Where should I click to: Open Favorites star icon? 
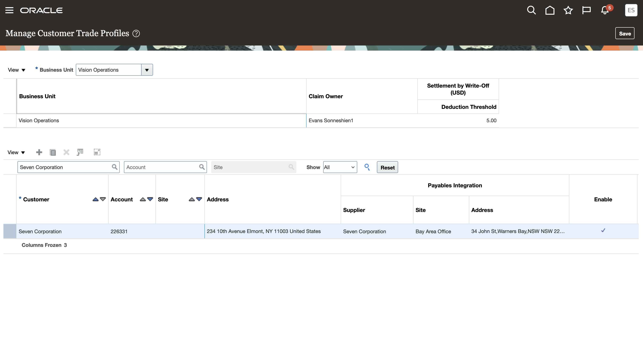coord(568,10)
